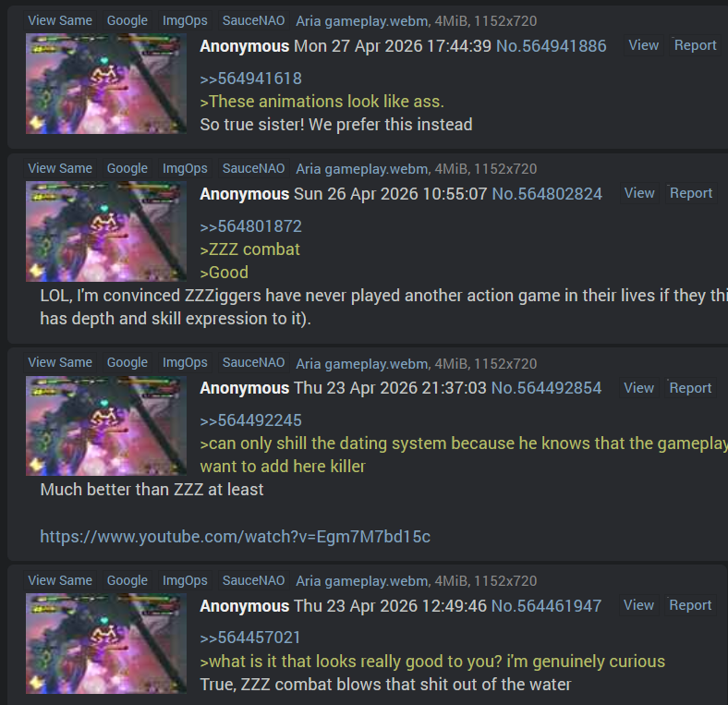Image resolution: width=728 pixels, height=705 pixels.
Task: Report post No.564802824
Action: click(x=691, y=193)
